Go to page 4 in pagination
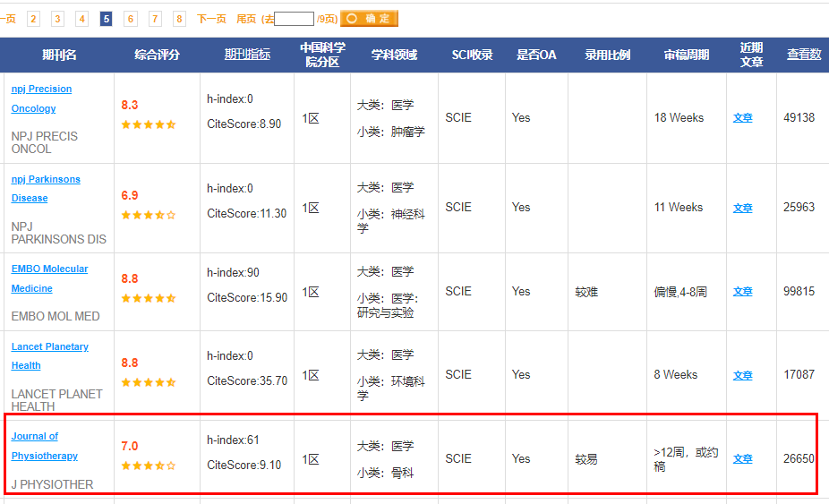 coord(81,19)
